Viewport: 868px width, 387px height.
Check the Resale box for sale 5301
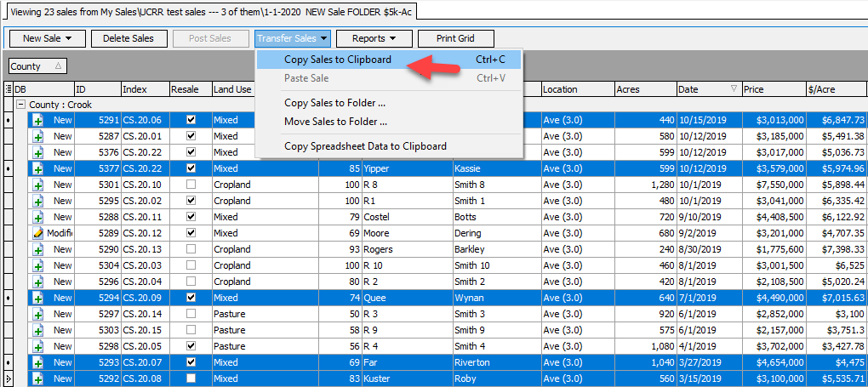tap(191, 185)
